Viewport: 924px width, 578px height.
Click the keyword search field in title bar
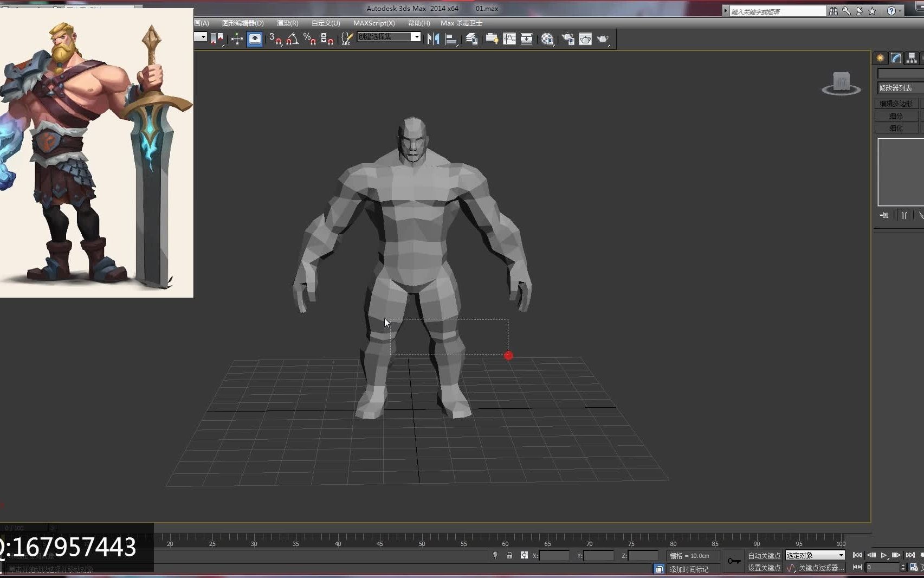click(778, 11)
